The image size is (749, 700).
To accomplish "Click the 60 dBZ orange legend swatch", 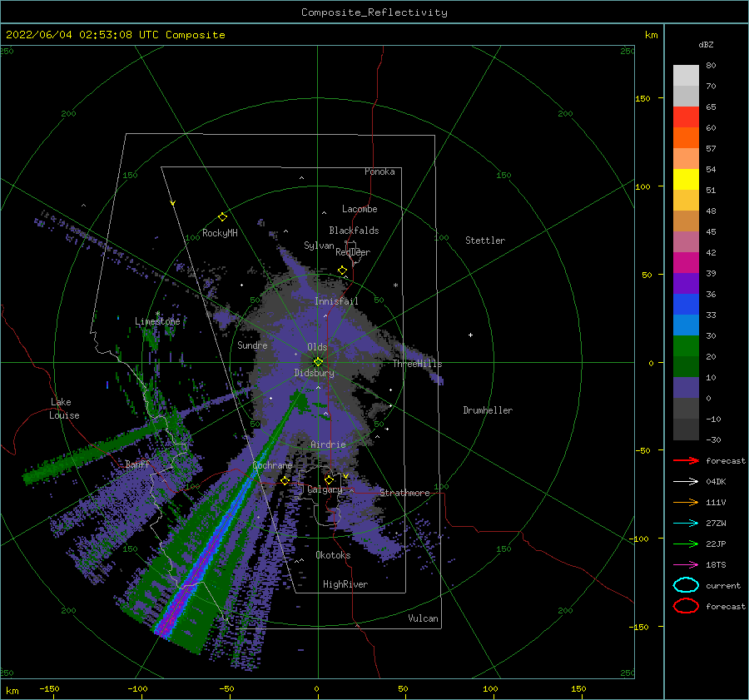I will (686, 137).
